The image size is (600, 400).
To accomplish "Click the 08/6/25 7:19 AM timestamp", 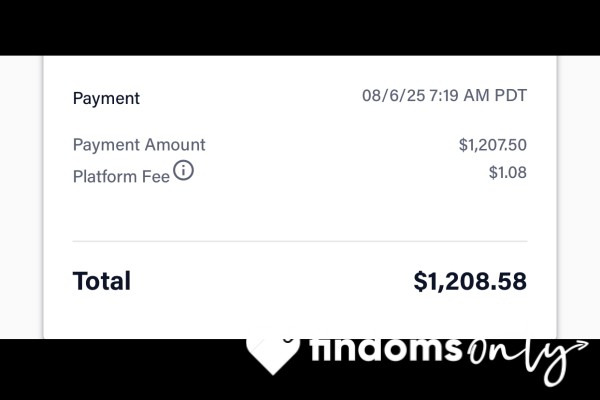I will tap(426, 95).
